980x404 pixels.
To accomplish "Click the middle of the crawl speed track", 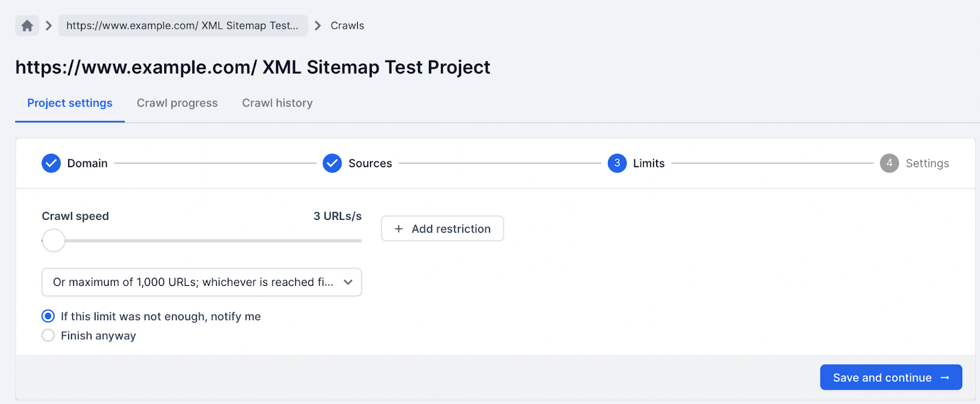I will tap(202, 241).
